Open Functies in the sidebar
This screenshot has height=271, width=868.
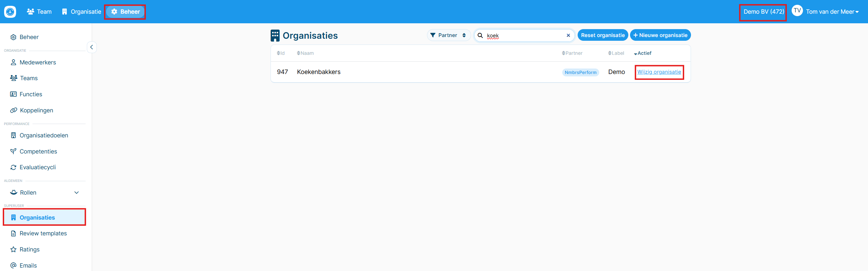pyautogui.click(x=31, y=94)
